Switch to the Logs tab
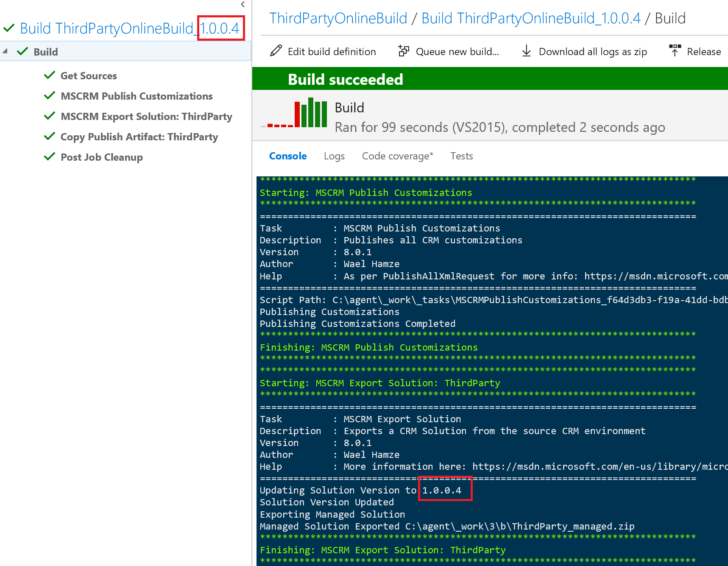This screenshot has width=728, height=566. tap(334, 156)
